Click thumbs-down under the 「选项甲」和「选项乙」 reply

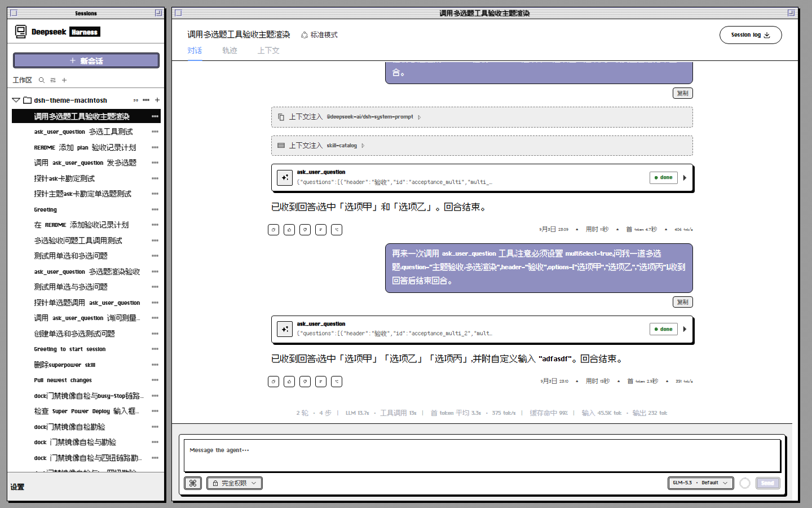(x=305, y=230)
